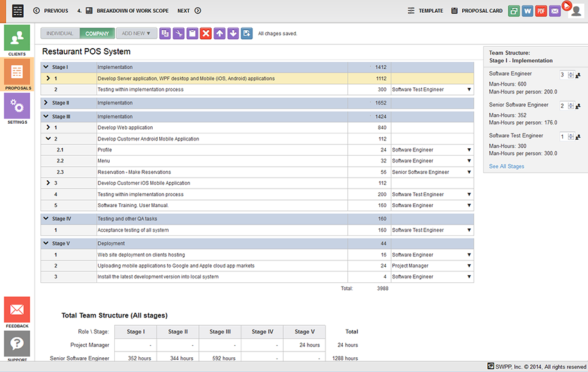Collapse Stage I section

coord(46,67)
